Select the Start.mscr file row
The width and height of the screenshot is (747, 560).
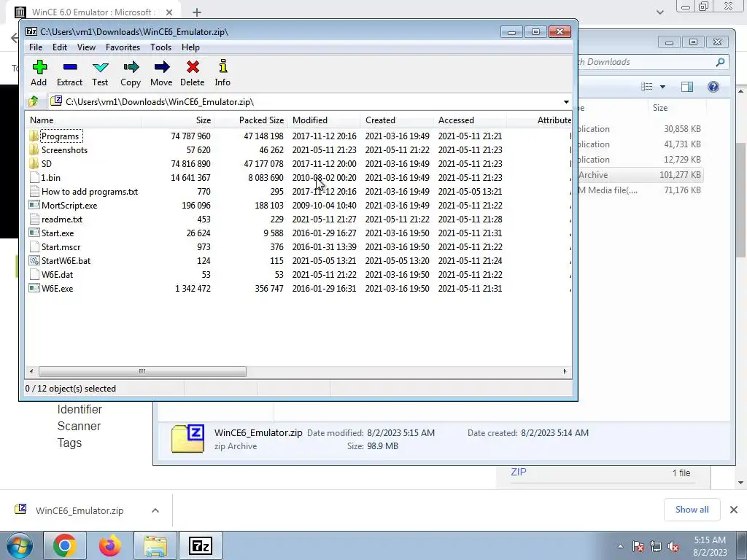[x=298, y=246]
